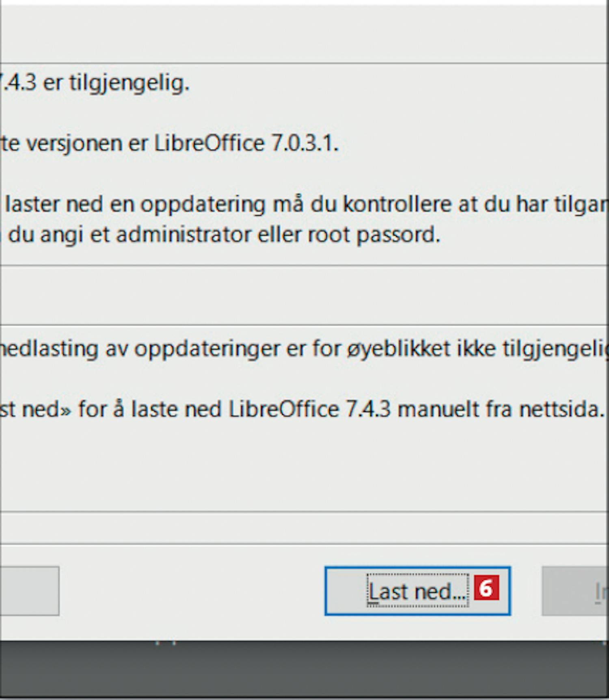Click the "Last ned..." download button
609x700 pixels.
(417, 591)
